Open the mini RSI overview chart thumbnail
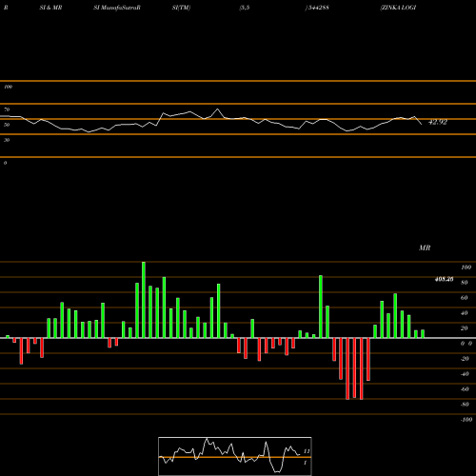The width and height of the screenshot is (476, 476). tap(235, 456)
